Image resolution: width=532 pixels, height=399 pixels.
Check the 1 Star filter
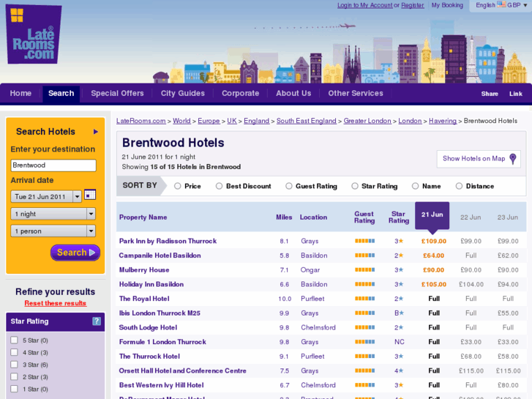[x=14, y=389]
